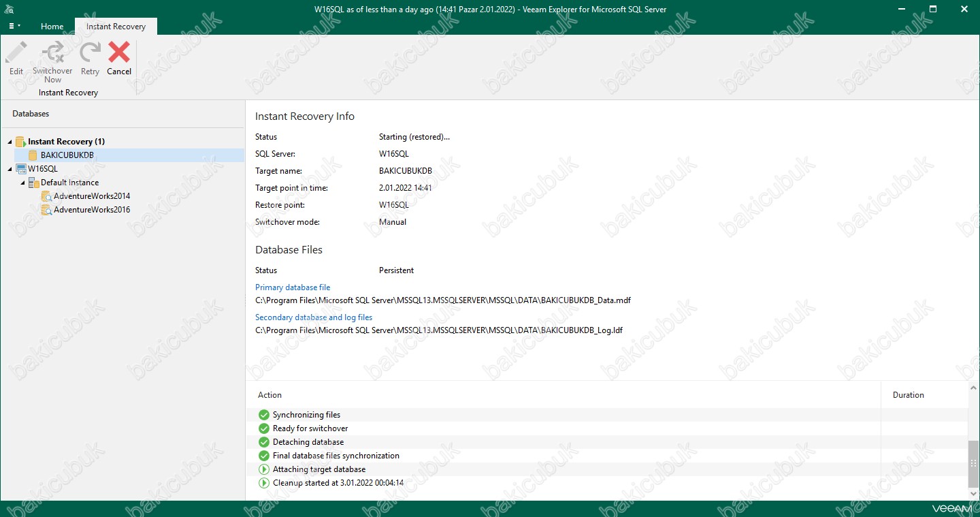Click the Persistent status value
980x517 pixels.
[x=396, y=270]
